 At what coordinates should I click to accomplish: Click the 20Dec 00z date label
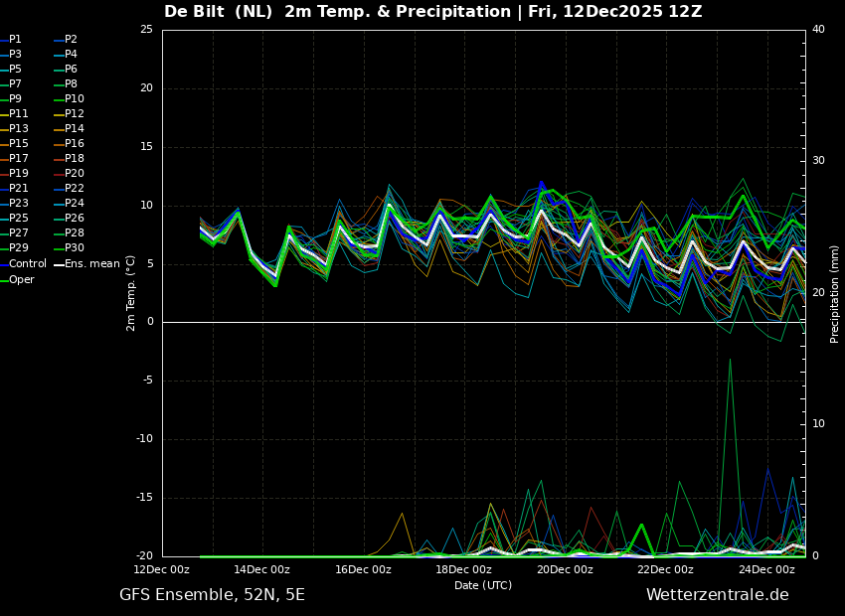[x=566, y=569]
